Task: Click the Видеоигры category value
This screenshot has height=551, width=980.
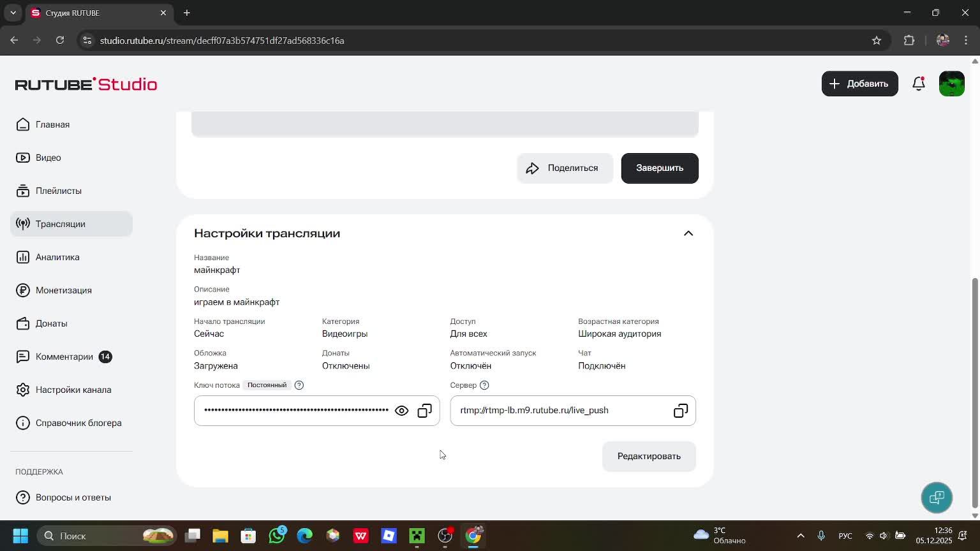Action: click(345, 334)
